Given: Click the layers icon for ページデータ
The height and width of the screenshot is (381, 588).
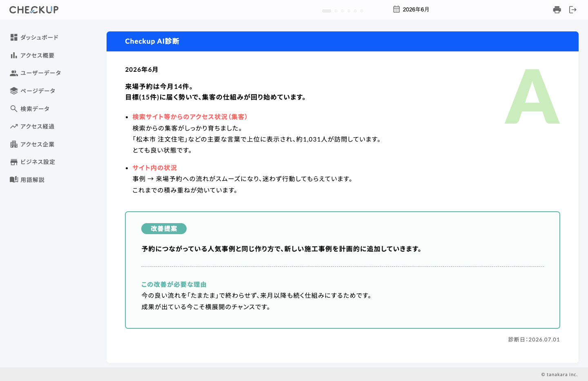Looking at the screenshot, I should [x=14, y=91].
